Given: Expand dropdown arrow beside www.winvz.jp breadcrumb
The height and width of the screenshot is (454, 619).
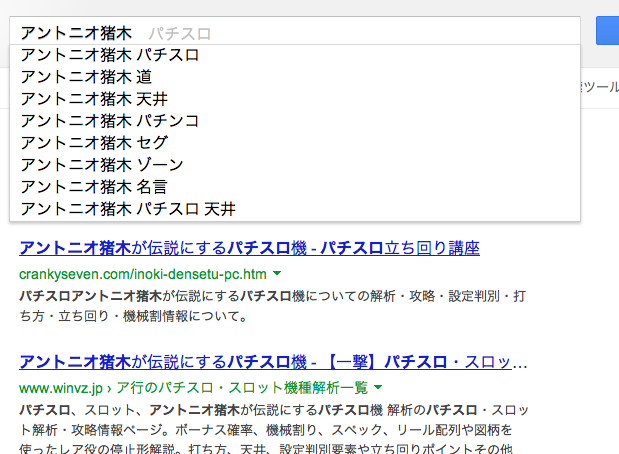Looking at the screenshot, I should click(x=378, y=387).
